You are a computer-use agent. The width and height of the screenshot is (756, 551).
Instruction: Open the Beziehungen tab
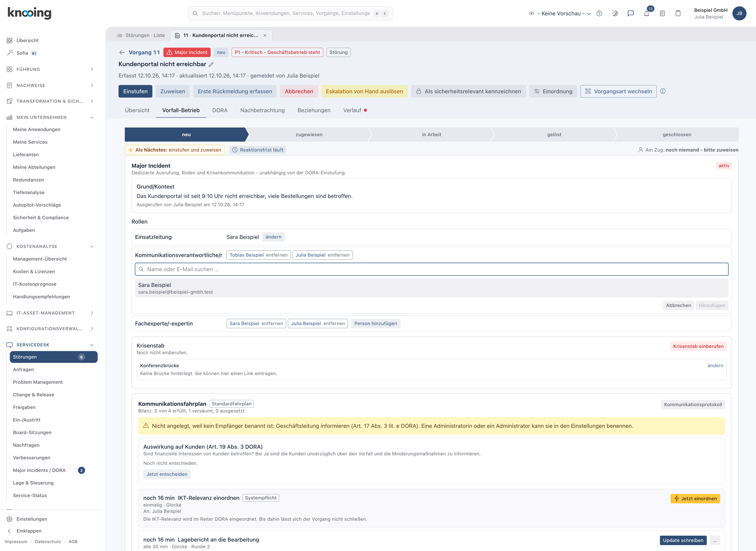click(314, 110)
